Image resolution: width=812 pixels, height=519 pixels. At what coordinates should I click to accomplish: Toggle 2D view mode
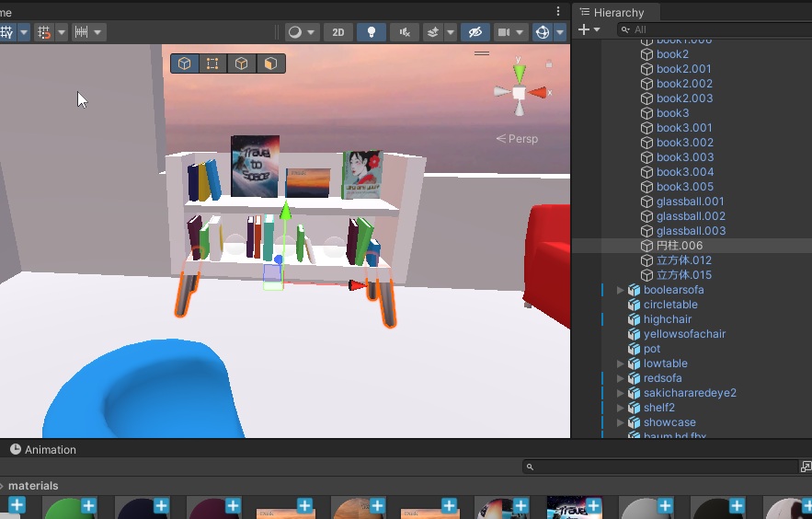coord(337,32)
